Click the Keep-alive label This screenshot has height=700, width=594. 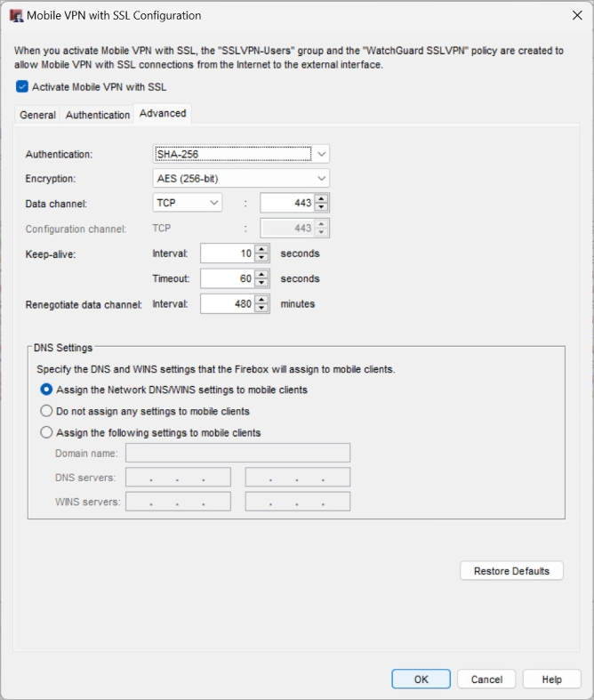pos(51,254)
